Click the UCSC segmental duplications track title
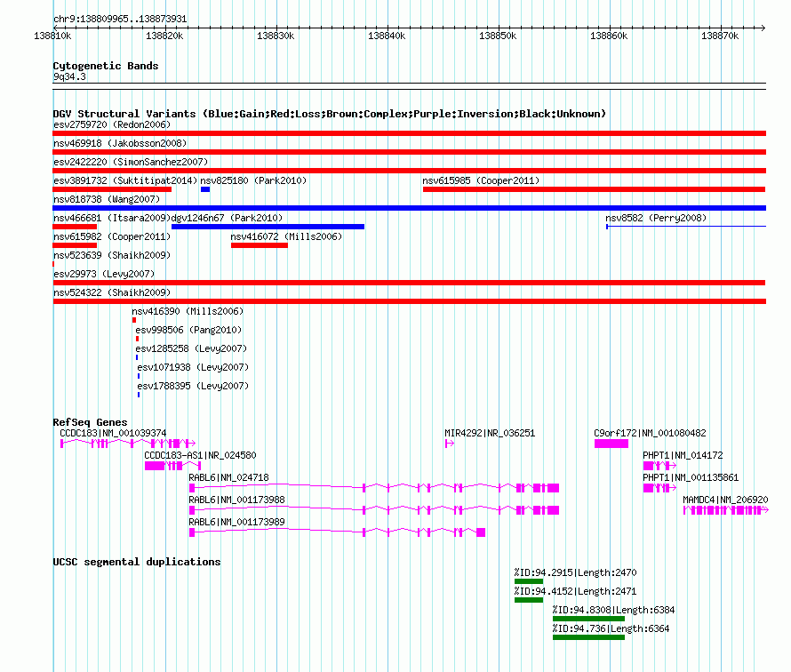 pos(137,562)
